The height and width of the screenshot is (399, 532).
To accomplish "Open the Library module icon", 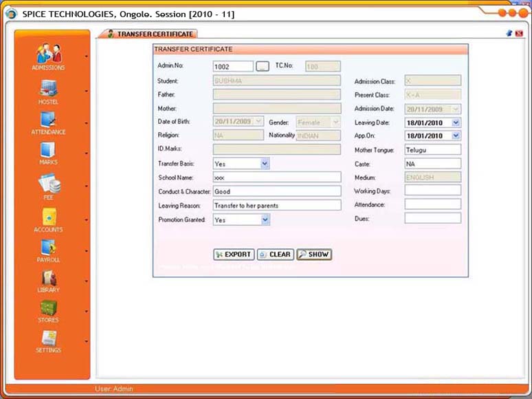I will point(48,278).
